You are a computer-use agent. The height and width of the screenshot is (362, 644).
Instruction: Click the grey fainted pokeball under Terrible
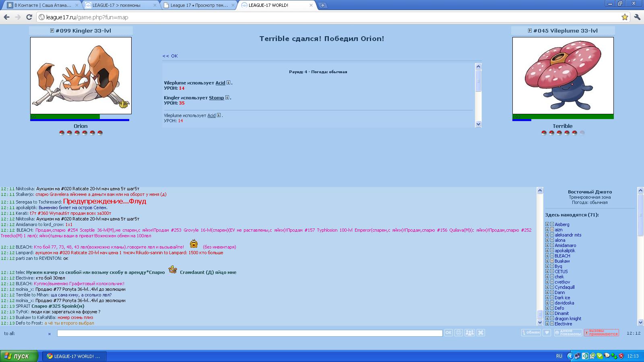[x=582, y=133]
